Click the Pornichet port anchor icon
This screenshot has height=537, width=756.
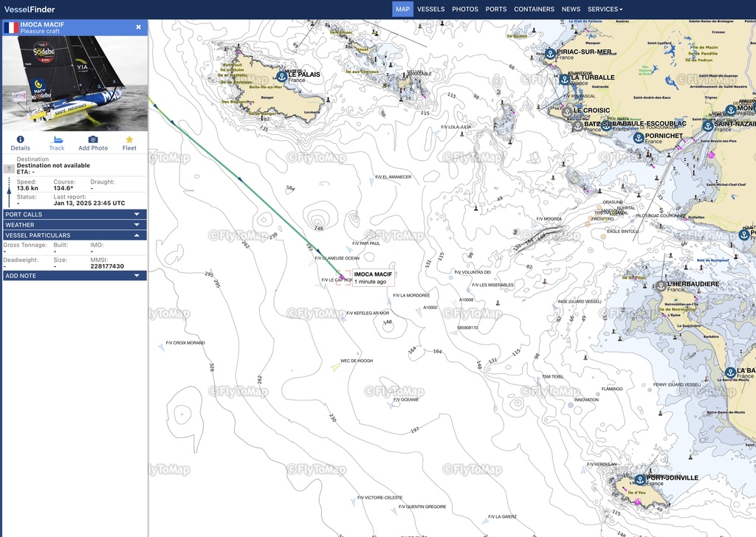point(639,138)
